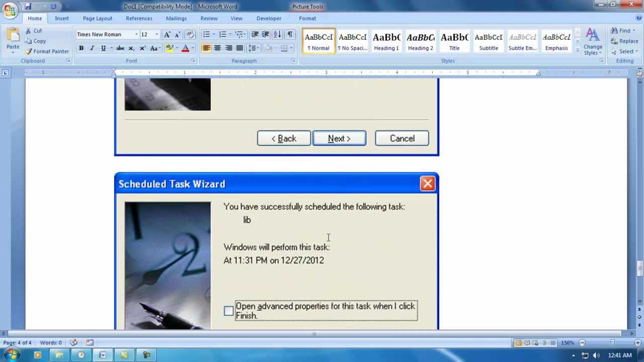The image size is (644, 362).
Task: Expand the Numbering list dropdown
Action: point(230,34)
